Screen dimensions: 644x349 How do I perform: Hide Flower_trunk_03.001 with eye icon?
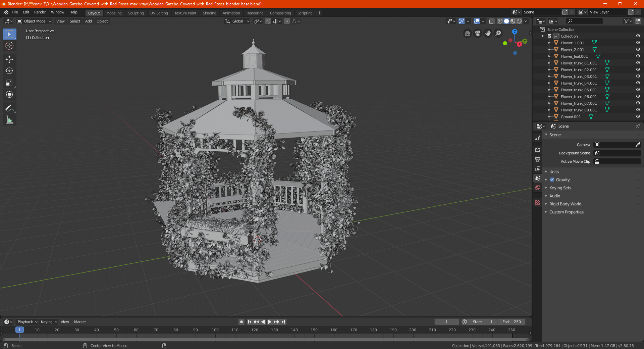point(638,77)
